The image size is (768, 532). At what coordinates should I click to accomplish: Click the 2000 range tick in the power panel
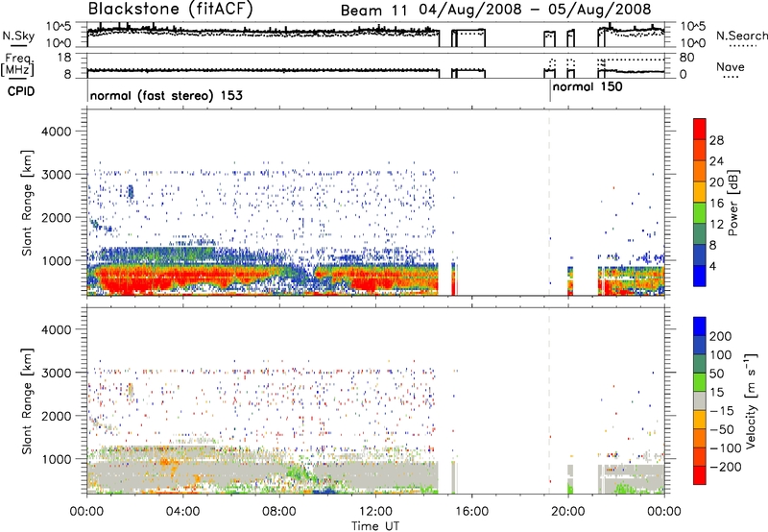[56, 217]
